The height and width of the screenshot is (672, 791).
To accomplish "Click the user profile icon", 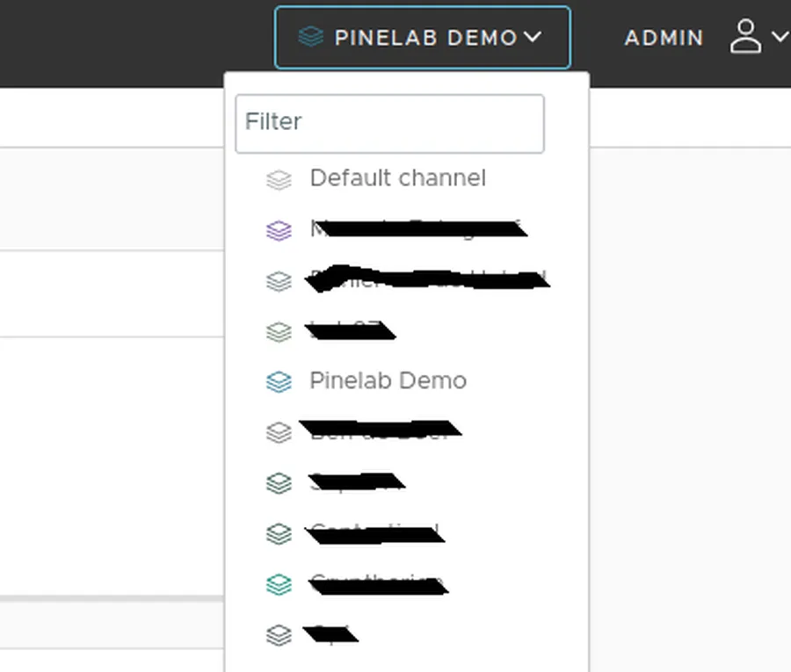I will point(745,37).
